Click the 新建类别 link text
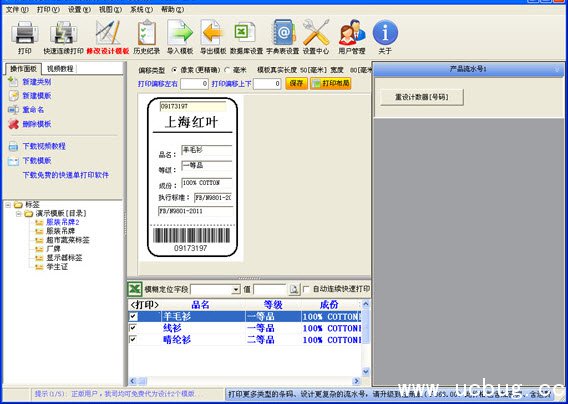This screenshot has width=568, height=404. pyautogui.click(x=37, y=82)
